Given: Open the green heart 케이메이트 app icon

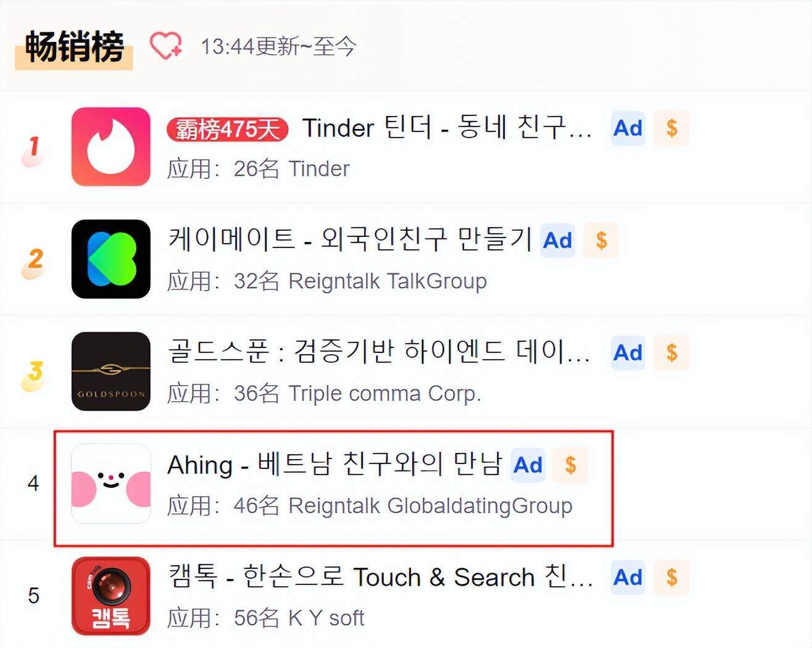Looking at the screenshot, I should pyautogui.click(x=111, y=259).
